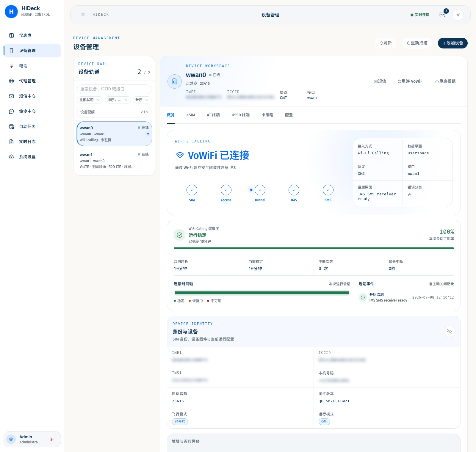This screenshot has height=452, width=476.
Task: Click the 电话 dial-pad icon in sidebar
Action: click(12, 66)
